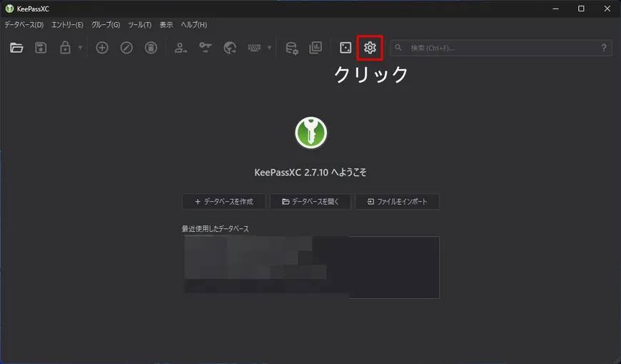
Task: Open the グループ(G) menu
Action: coord(106,24)
